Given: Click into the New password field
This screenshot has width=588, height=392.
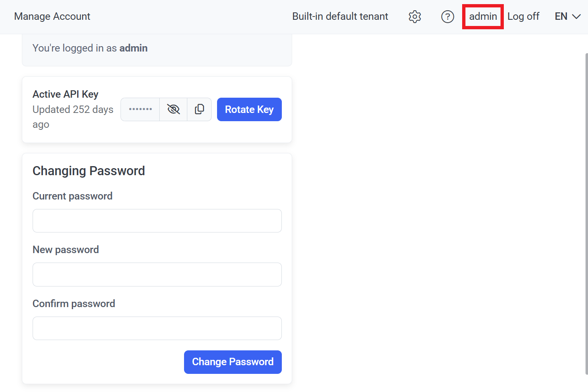Looking at the screenshot, I should pyautogui.click(x=157, y=275).
